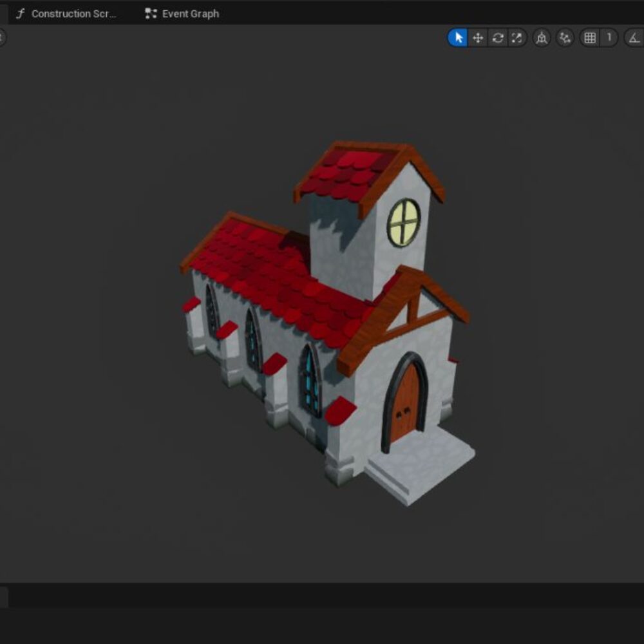644x644 pixels.
Task: Pick the Rotate gizmo tool
Action: click(497, 38)
